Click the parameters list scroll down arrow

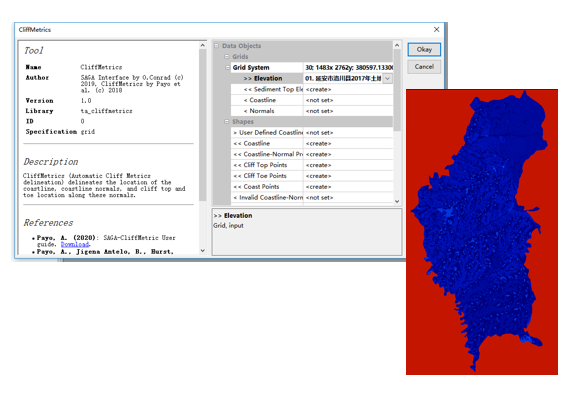tap(397, 201)
